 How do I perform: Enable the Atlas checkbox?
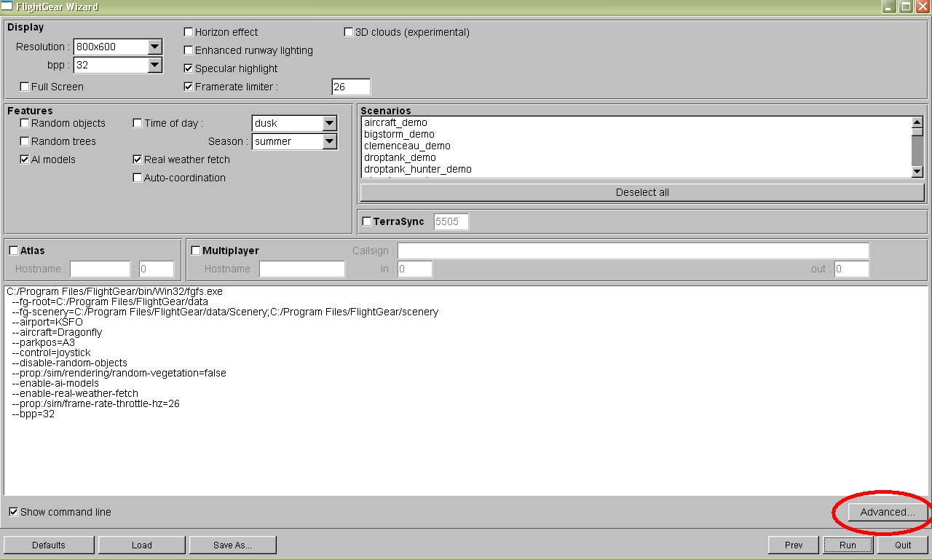point(14,251)
